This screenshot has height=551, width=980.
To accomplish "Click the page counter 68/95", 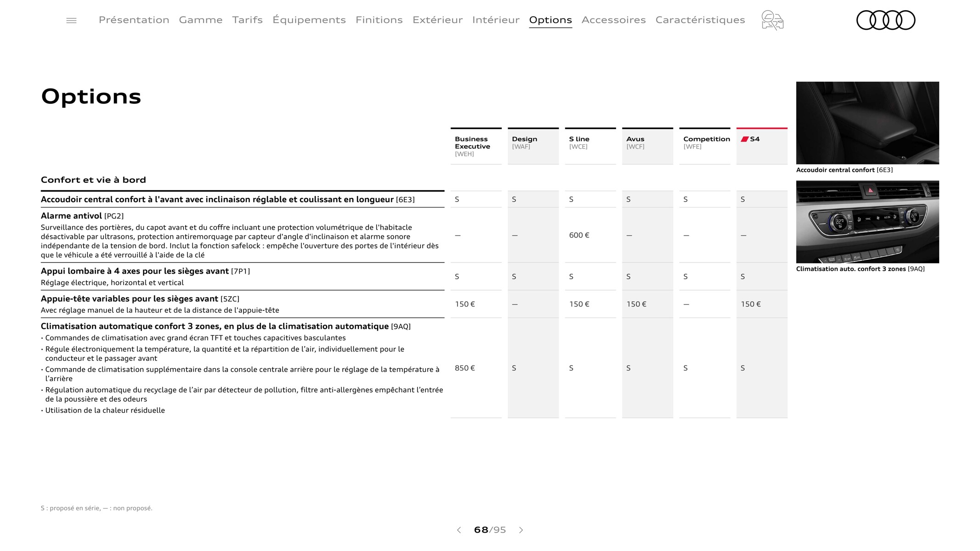I will click(x=490, y=530).
